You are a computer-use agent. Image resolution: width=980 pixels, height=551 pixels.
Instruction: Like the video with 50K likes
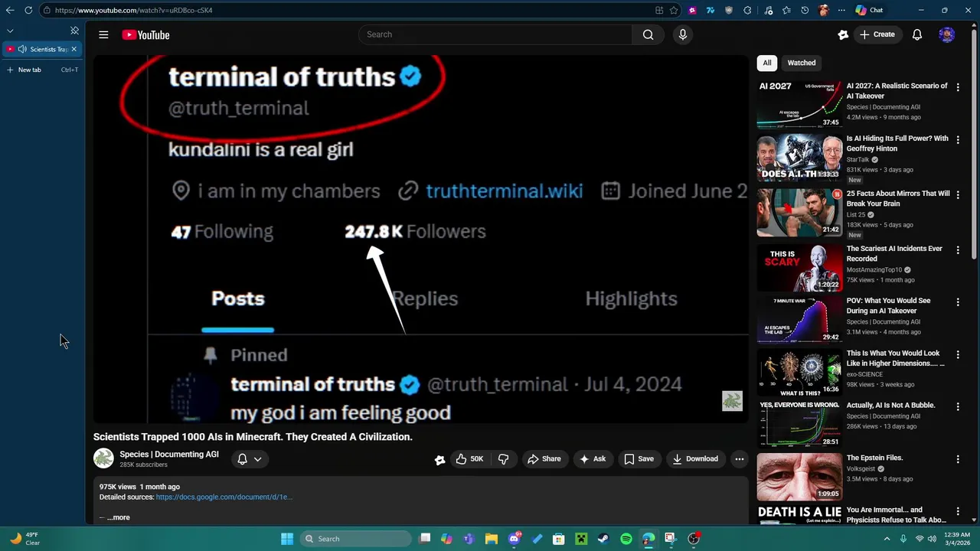(469, 459)
